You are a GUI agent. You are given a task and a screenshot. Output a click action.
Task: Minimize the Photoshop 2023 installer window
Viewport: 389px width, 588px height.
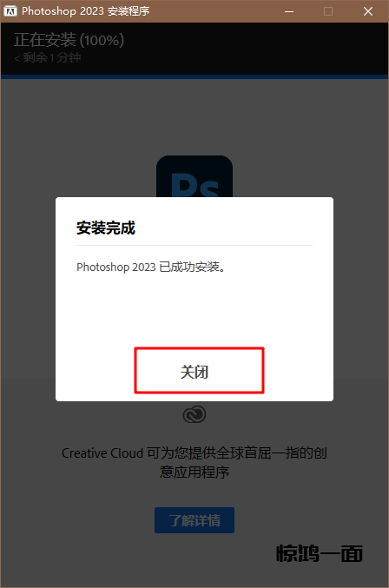[x=289, y=11]
